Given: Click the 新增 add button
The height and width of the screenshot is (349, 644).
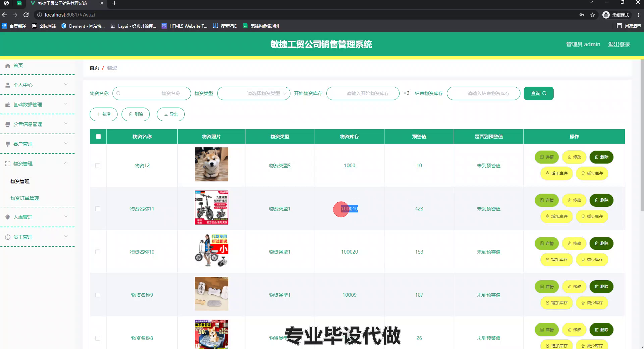Looking at the screenshot, I should 104,114.
